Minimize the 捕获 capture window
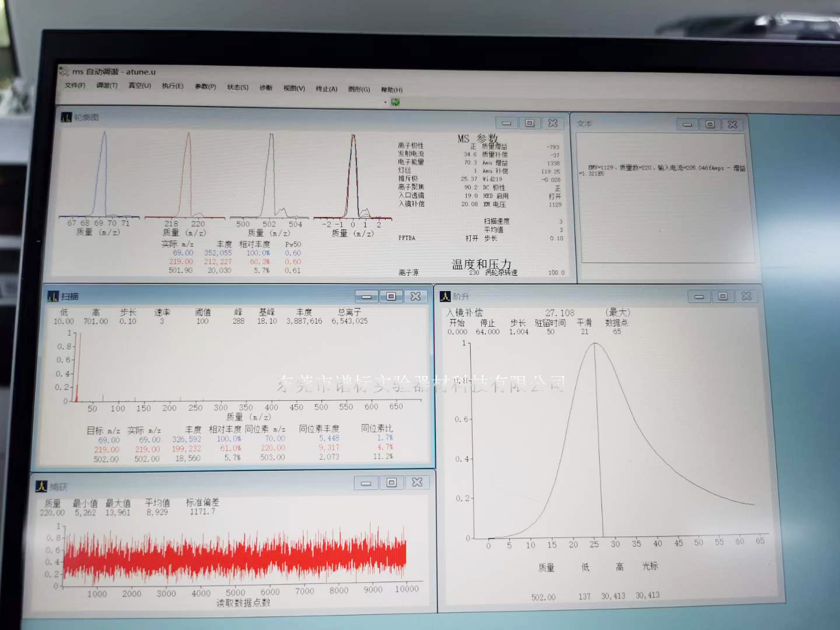840x630 pixels. (x=366, y=483)
